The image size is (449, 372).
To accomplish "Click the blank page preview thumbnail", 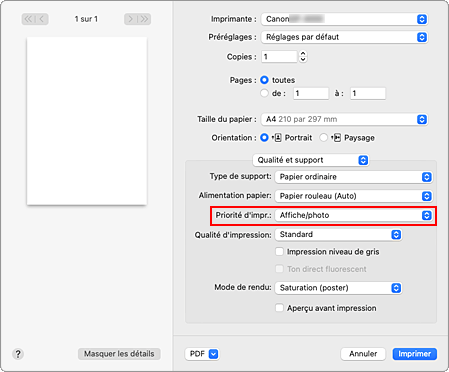I will coord(87,121).
